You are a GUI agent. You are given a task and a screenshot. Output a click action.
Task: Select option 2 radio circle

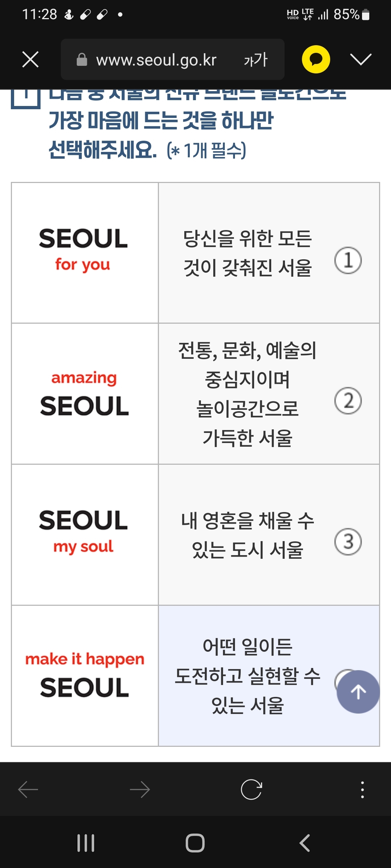point(348,401)
